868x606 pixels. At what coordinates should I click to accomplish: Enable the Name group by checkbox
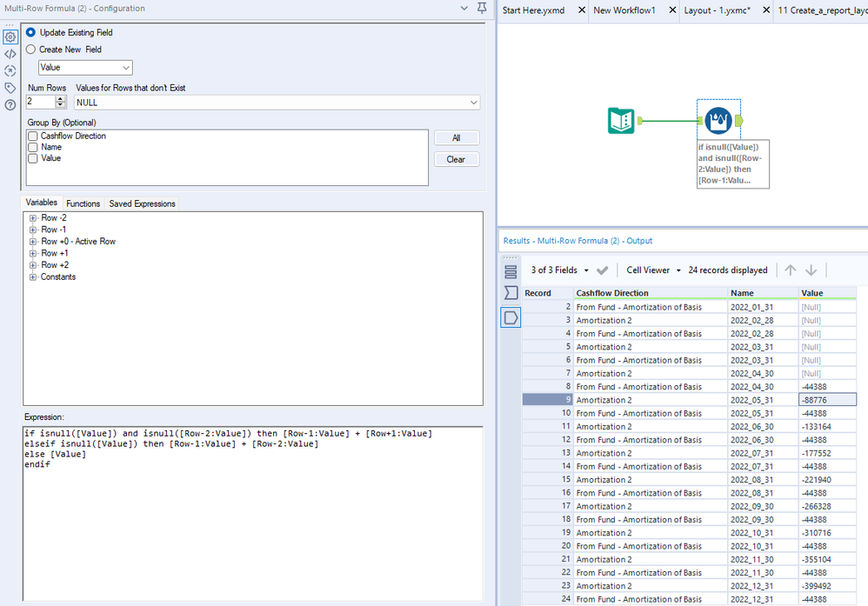[x=33, y=148]
